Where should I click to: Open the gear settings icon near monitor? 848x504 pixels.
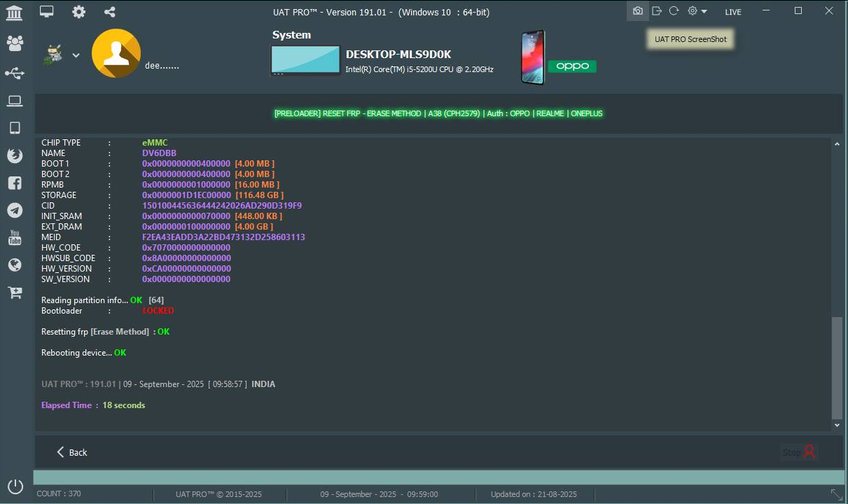pyautogui.click(x=79, y=12)
